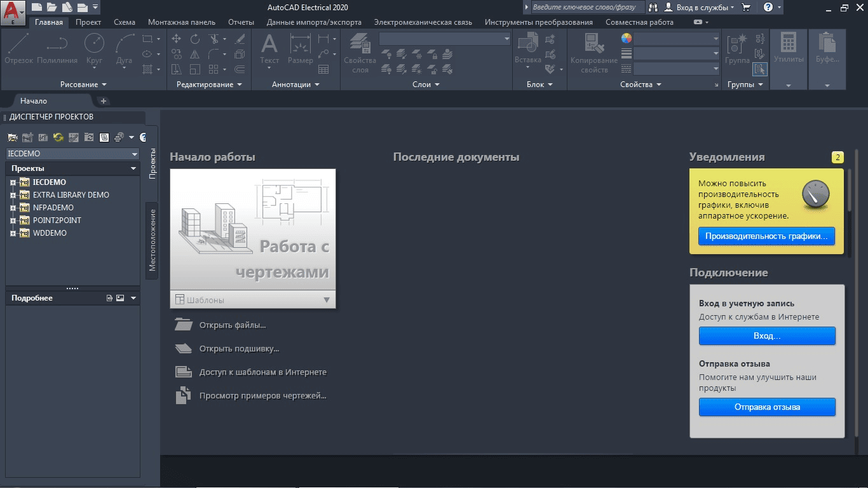Screen dimensions: 868x488
Task: Open the AutoCAD application menu button
Action: point(13,13)
